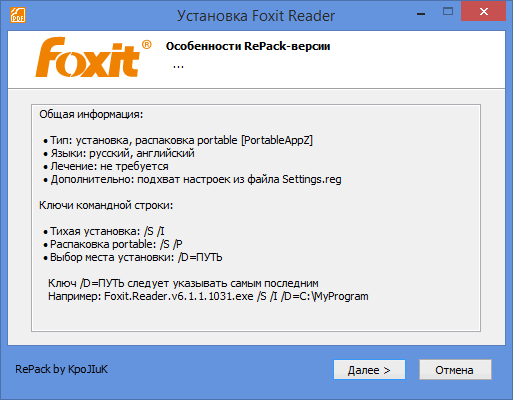Click the Foxit PDF icon in title bar

point(18,15)
